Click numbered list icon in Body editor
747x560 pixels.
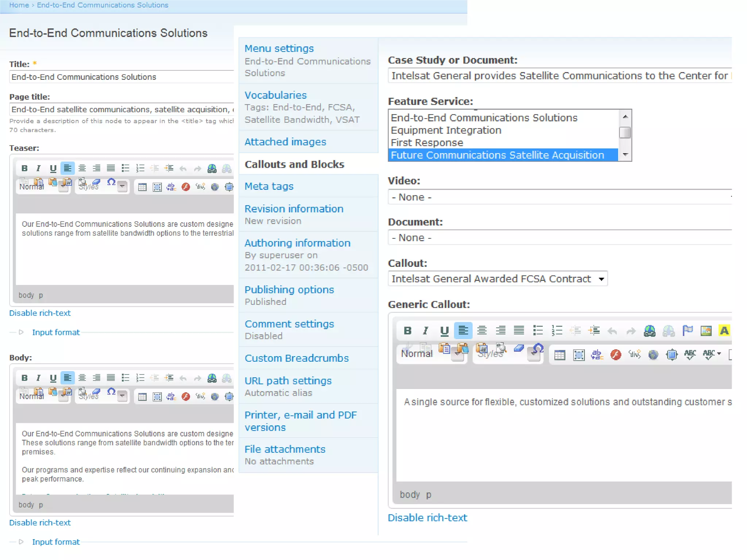[x=140, y=378]
